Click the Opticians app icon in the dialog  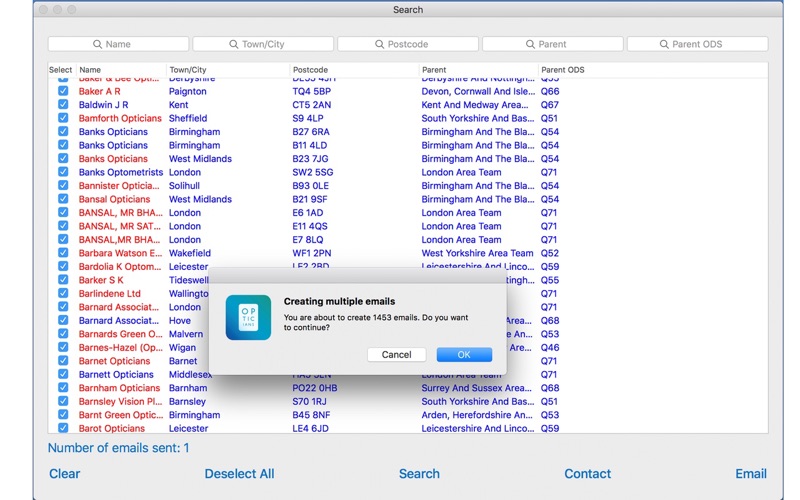(x=248, y=317)
